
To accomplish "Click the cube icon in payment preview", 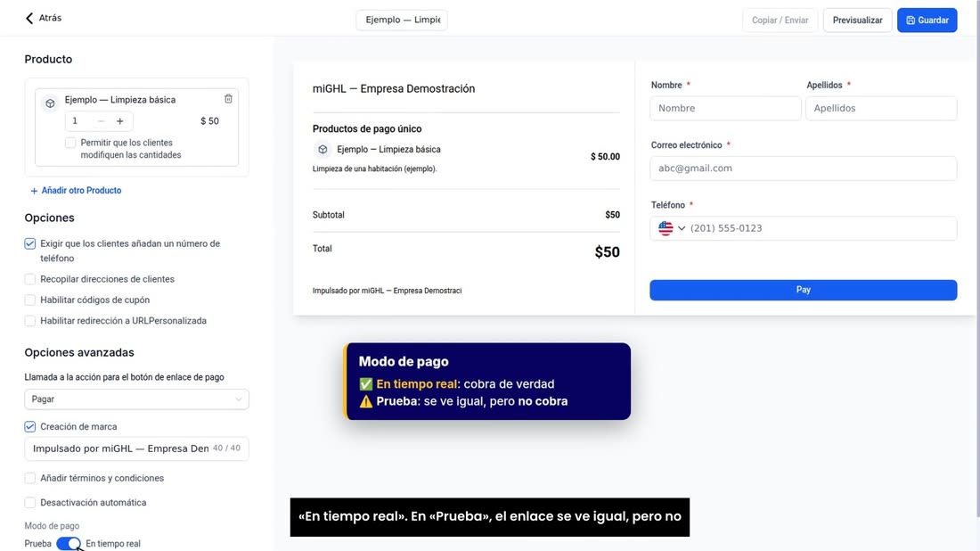I will (323, 150).
